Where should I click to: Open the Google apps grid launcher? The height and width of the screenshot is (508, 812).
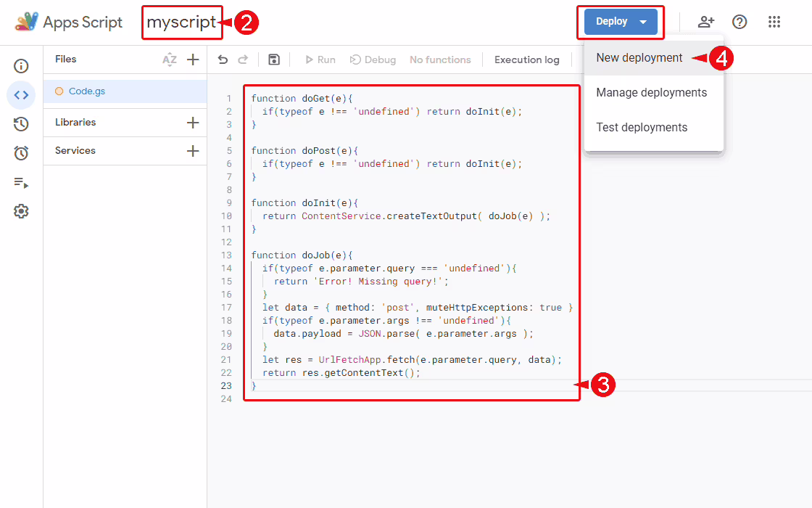774,22
